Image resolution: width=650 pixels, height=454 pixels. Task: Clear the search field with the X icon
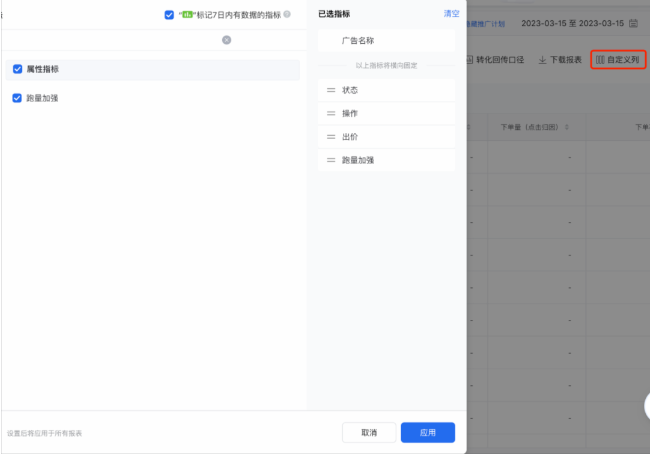tap(226, 40)
